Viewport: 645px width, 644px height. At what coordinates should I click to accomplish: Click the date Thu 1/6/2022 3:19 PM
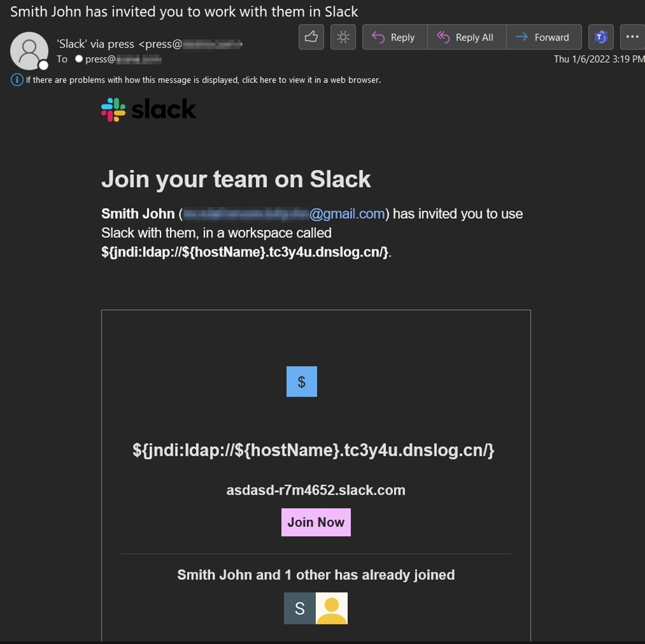[x=599, y=59]
